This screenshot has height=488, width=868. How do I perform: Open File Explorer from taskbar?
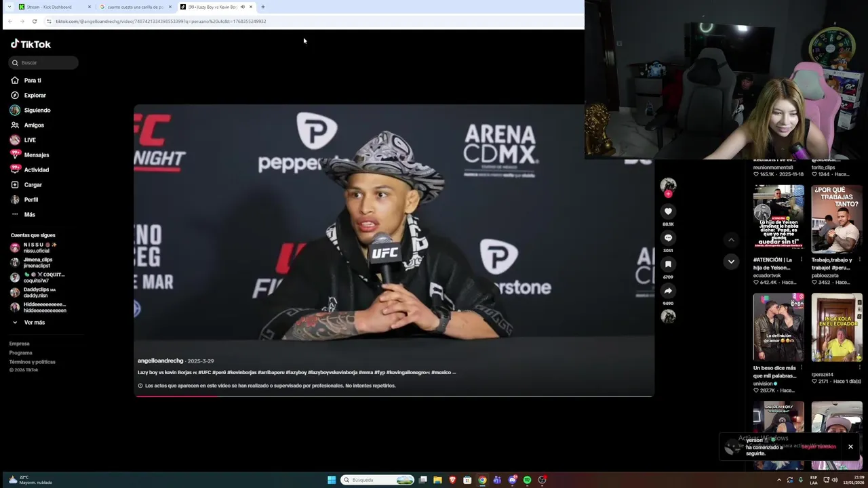tap(437, 480)
